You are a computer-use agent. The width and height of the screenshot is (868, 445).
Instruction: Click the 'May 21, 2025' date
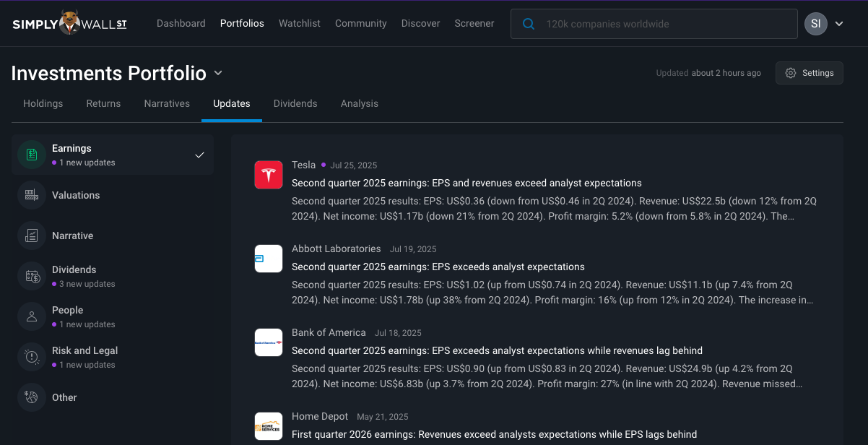pos(383,417)
